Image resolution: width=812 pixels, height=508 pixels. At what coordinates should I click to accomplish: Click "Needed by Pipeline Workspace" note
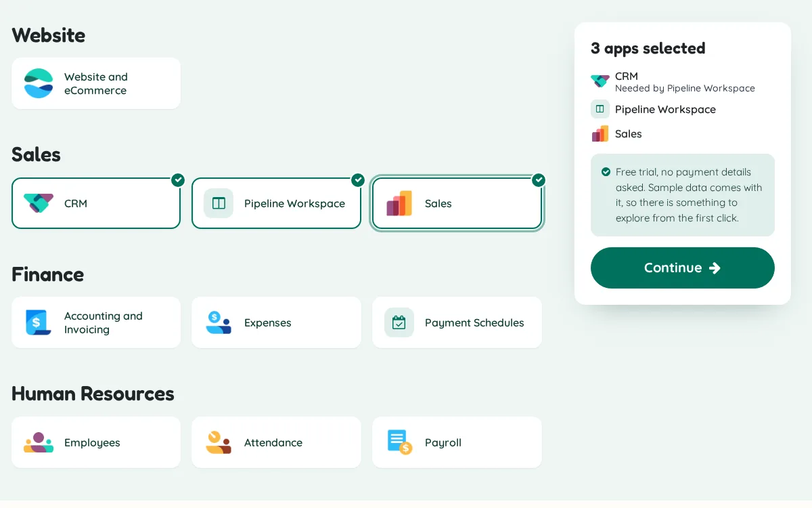tap(685, 88)
